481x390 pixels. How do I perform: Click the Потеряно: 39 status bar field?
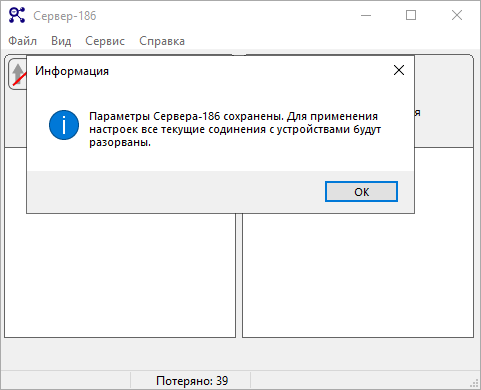(191, 381)
